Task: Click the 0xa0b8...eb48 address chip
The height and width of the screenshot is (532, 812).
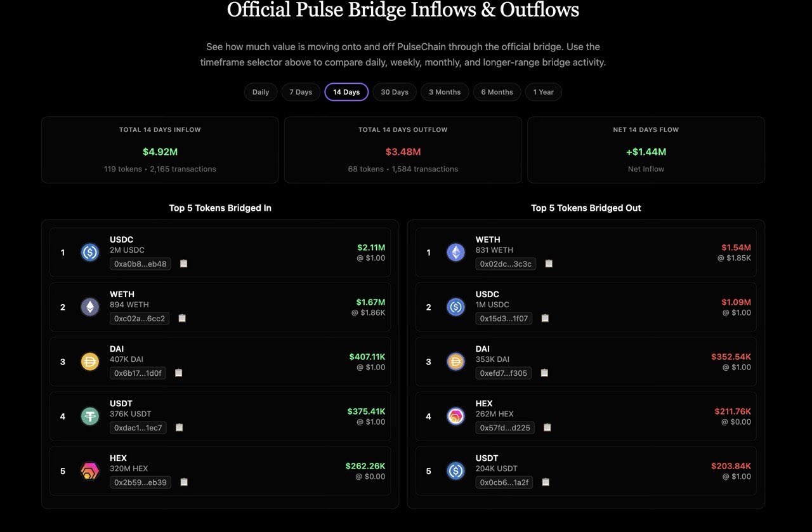Action: (x=140, y=263)
